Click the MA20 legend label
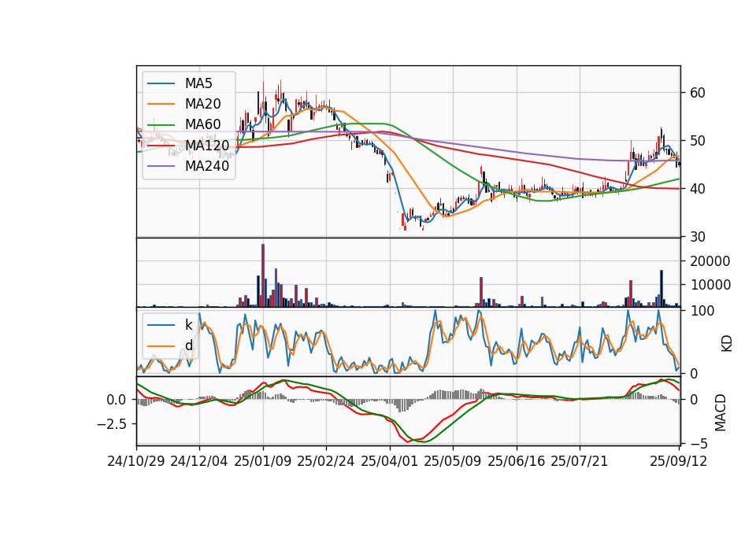This screenshot has height=543, width=756. pos(203,104)
